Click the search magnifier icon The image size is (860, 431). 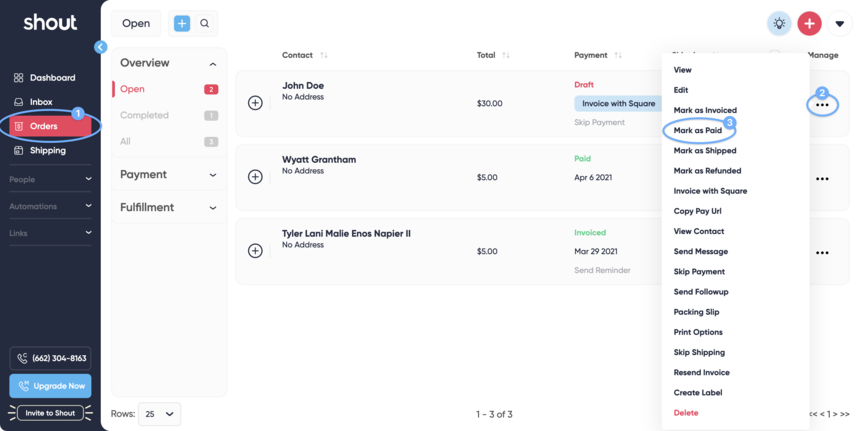[x=205, y=24]
